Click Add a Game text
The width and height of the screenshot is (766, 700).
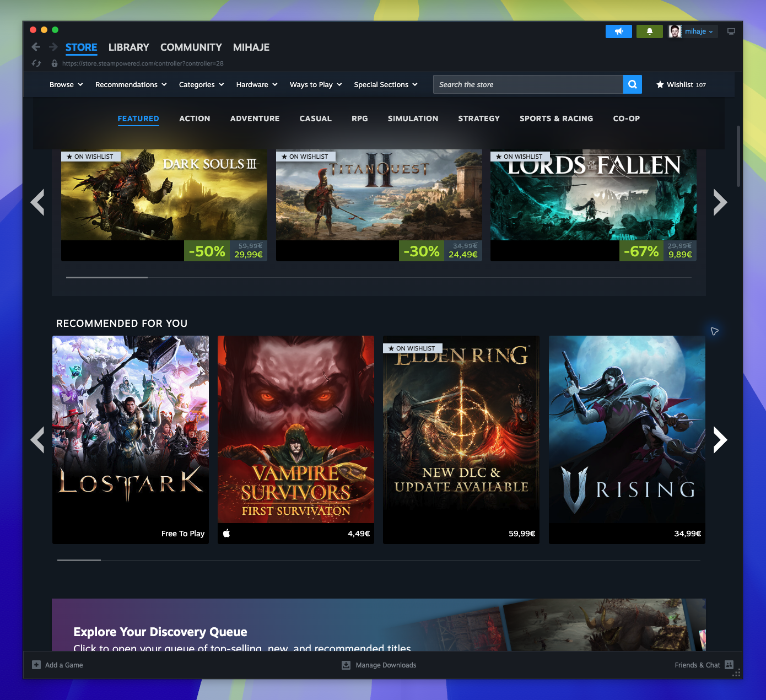pos(64,665)
